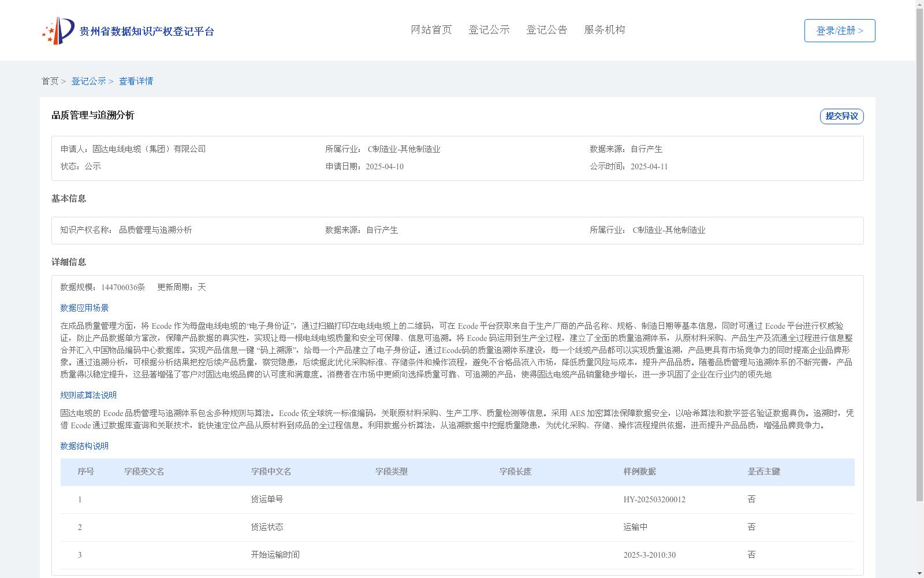Screen dimensions: 924x578
Task: Click the 数据结构说明 heading
Action: 84,446
